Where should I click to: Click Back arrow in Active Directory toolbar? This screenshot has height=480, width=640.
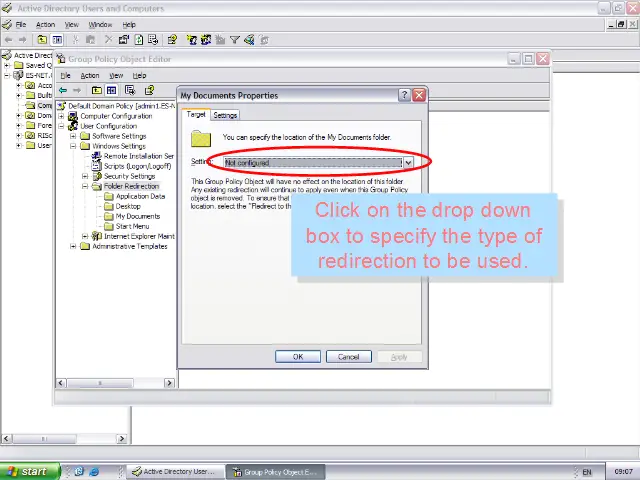coord(8,40)
